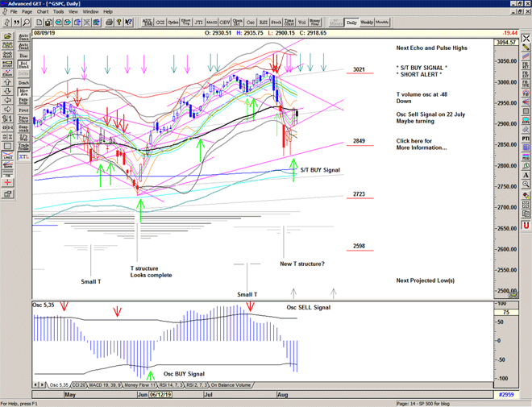This screenshot has height=407, width=532.
Task: Select the ellipse tool icon
Action: [x=526, y=120]
